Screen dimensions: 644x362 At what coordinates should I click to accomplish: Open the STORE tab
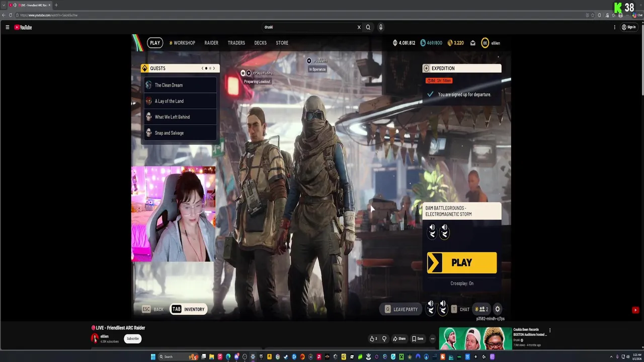point(282,43)
